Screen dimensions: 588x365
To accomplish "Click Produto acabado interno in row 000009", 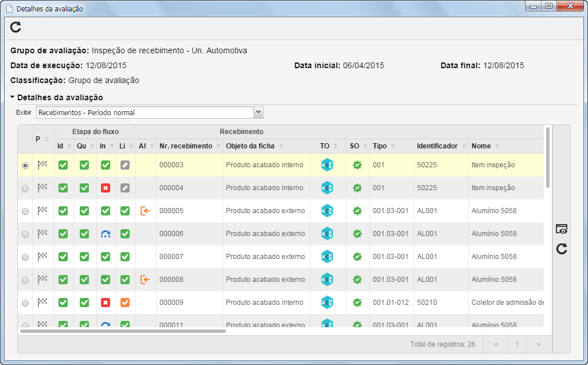I will (264, 303).
